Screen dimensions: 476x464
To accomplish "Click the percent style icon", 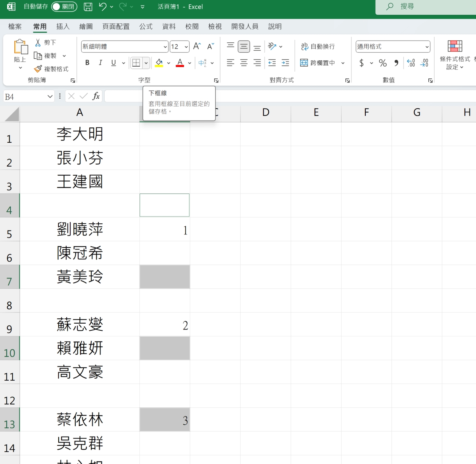I will tap(382, 63).
